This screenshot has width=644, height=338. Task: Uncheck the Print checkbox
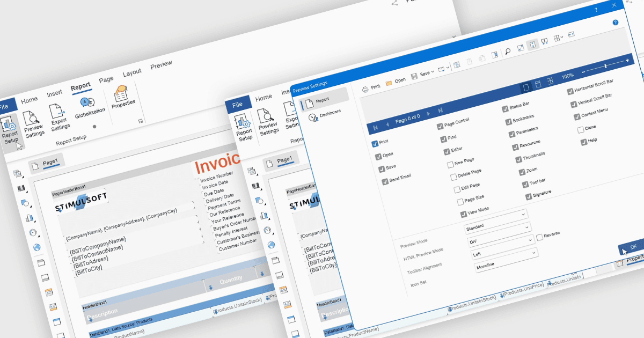pos(375,144)
